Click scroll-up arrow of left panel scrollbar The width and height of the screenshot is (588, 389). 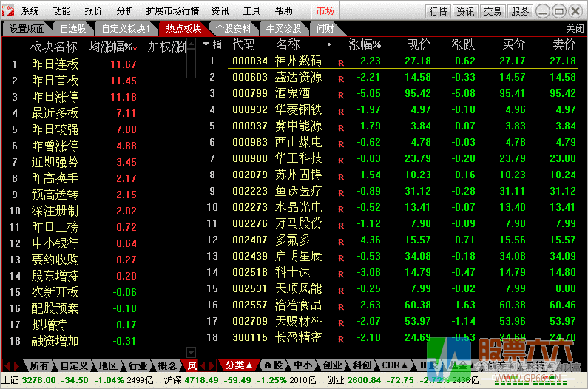[192, 44]
